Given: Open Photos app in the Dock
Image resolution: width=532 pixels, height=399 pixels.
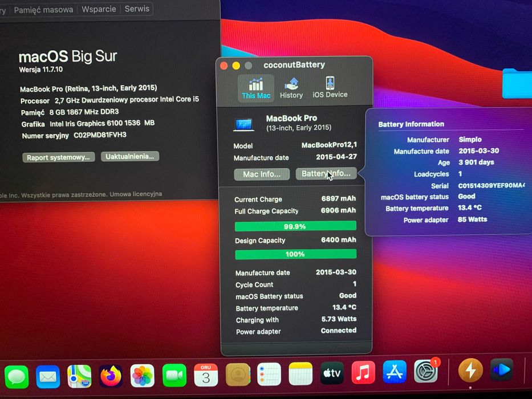Looking at the screenshot, I should click(x=142, y=376).
